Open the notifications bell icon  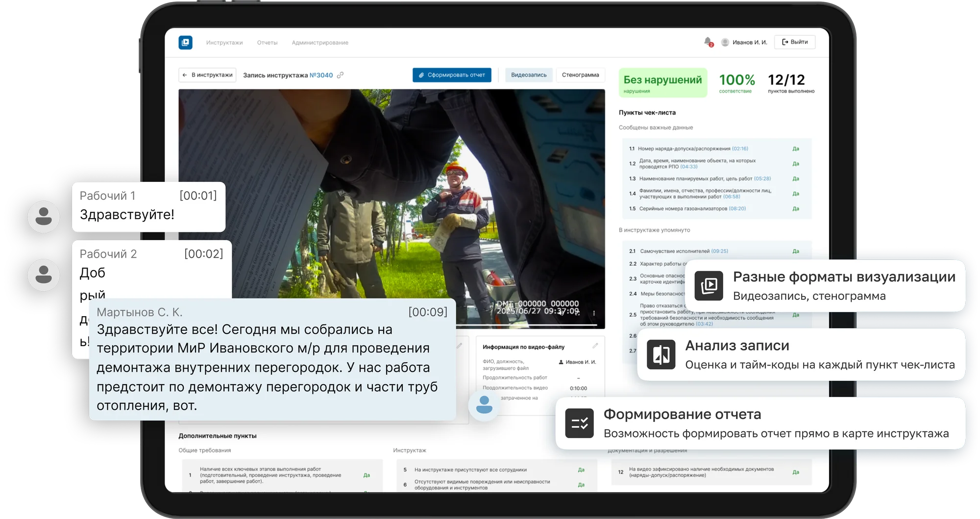(x=708, y=42)
